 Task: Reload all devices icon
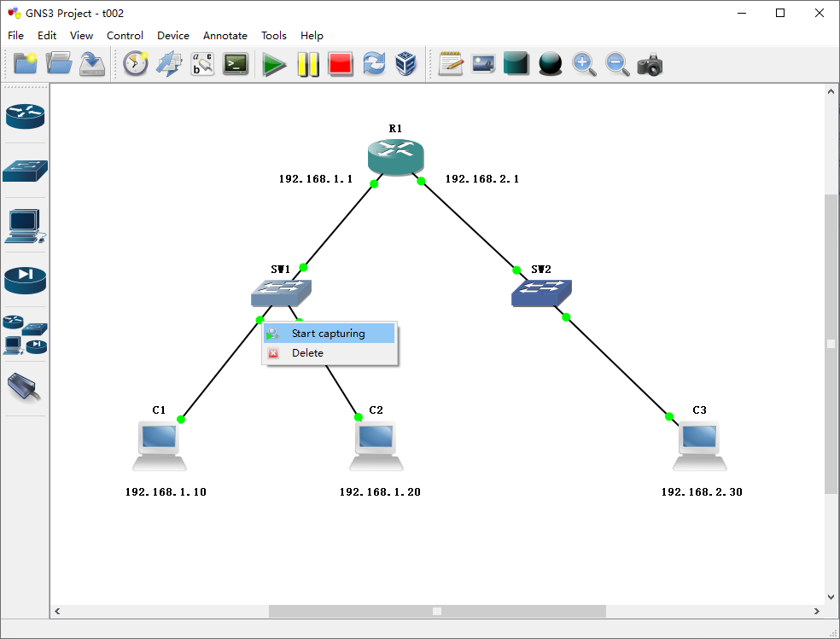click(x=374, y=64)
